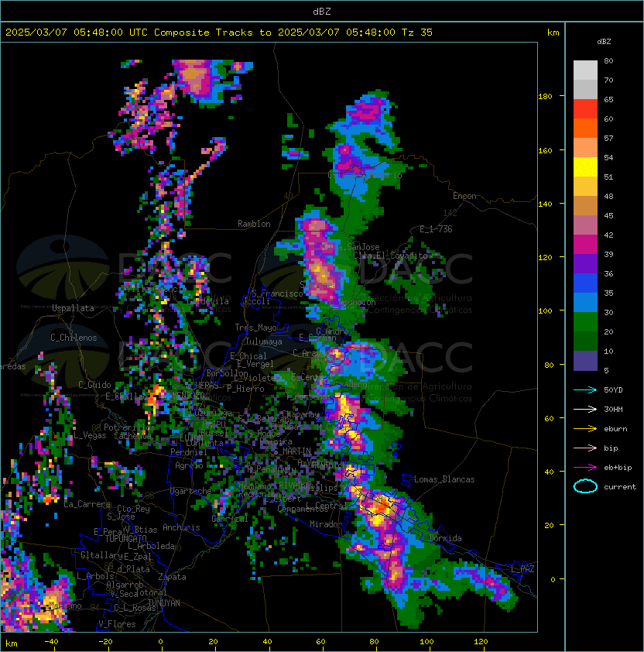Select the bright green 20-30 dBZ swatch
Viewport: 644px width, 652px height.
pyautogui.click(x=585, y=322)
